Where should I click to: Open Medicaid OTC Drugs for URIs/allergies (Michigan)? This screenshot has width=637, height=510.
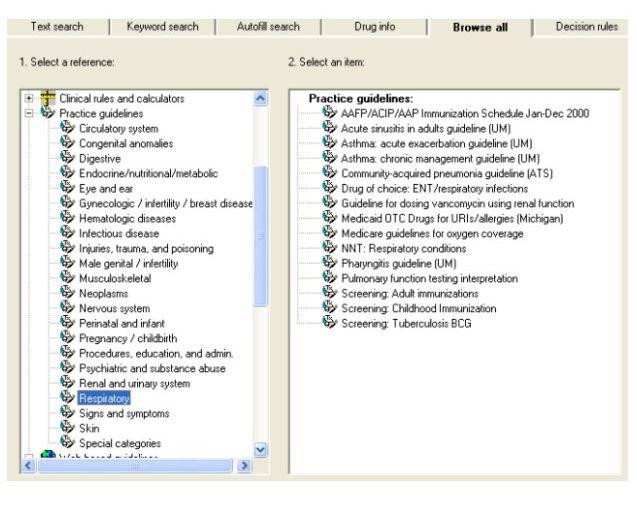(x=452, y=219)
